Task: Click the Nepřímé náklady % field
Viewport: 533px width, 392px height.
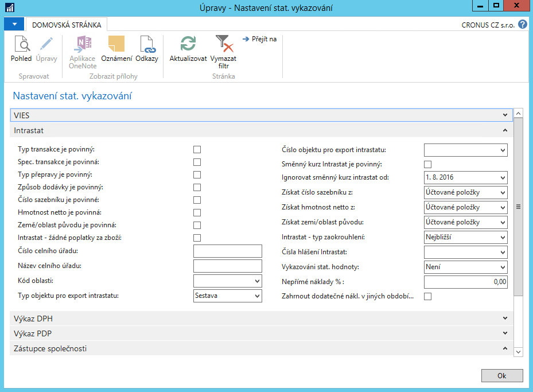Action: (x=466, y=282)
